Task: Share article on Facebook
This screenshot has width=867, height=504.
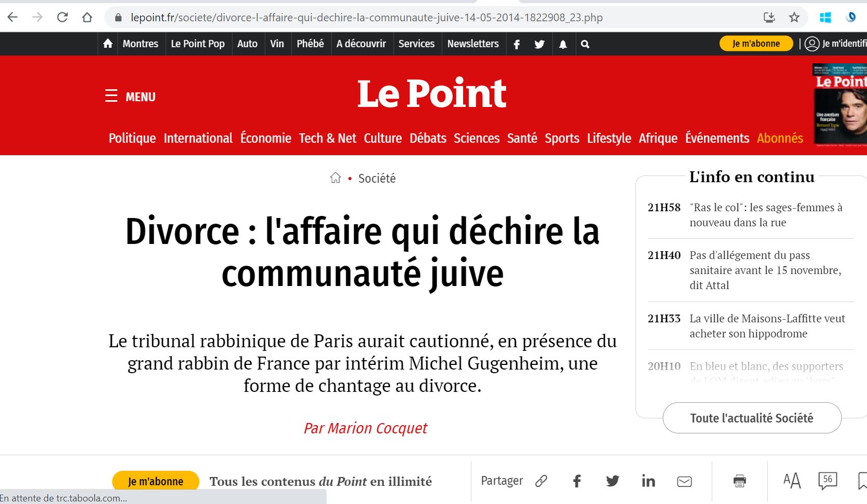Action: pos(577,481)
